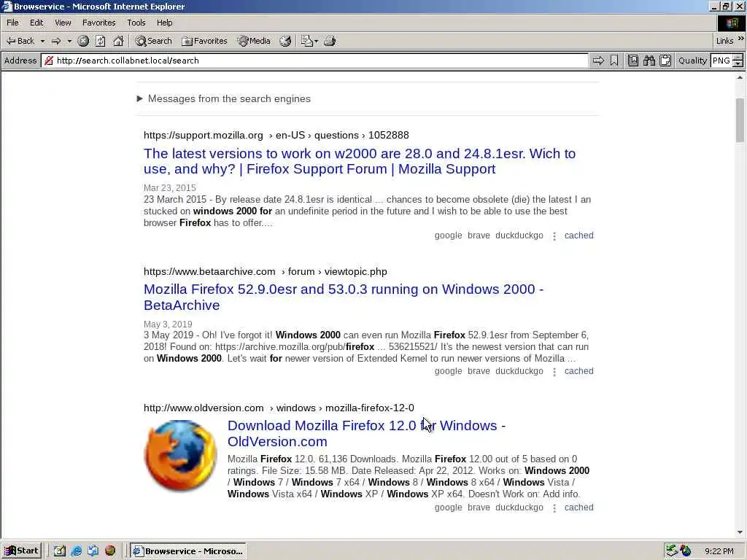Viewport: 747px width, 560px height.
Task: Open the Back history dropdown arrow
Action: pos(42,41)
